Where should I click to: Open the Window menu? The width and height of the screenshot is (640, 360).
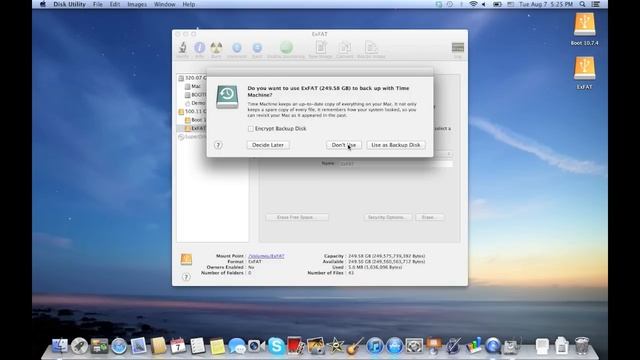[164, 4]
